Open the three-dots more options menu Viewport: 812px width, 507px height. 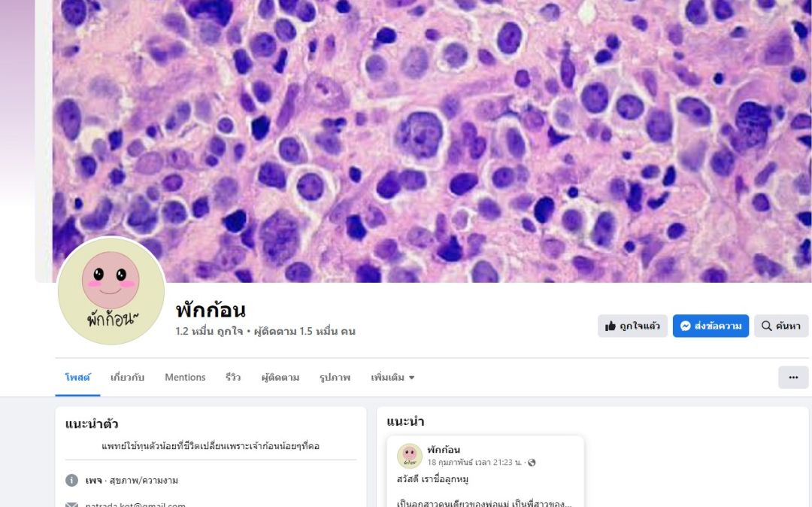[x=793, y=378]
